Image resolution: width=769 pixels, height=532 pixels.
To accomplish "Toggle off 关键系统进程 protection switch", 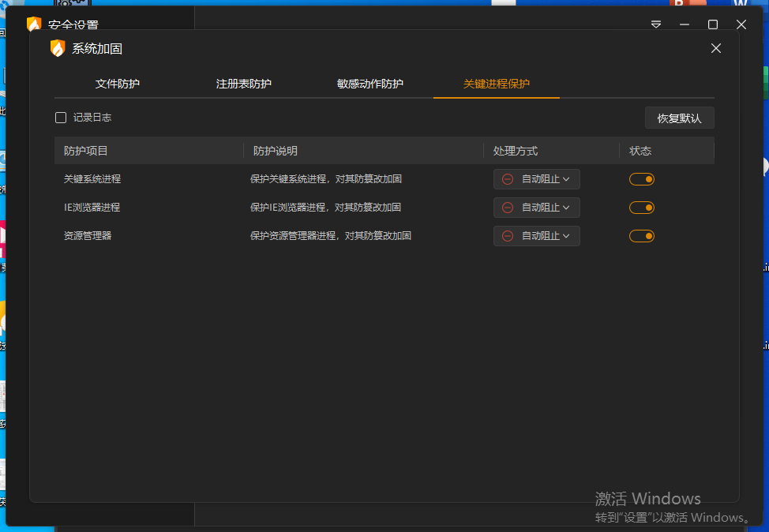I will [x=641, y=179].
